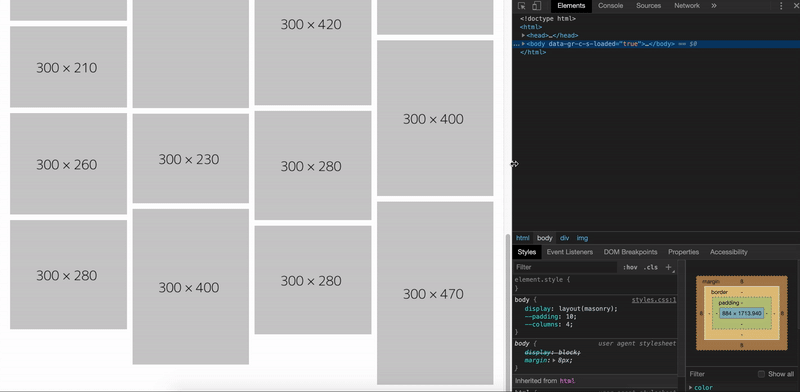Show more DevTools tabs with the chevron
This screenshot has width=800, height=392.
[714, 6]
